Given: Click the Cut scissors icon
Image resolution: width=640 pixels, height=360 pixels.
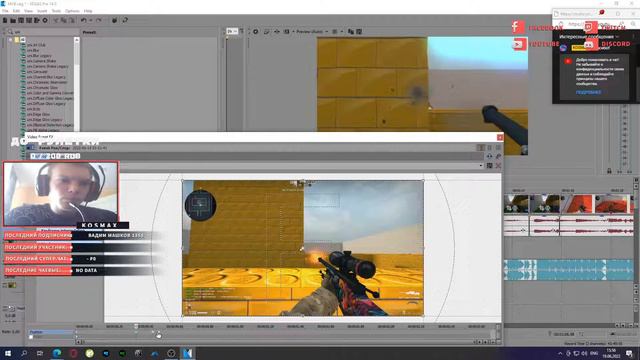Looking at the screenshot, I should pos(56,20).
